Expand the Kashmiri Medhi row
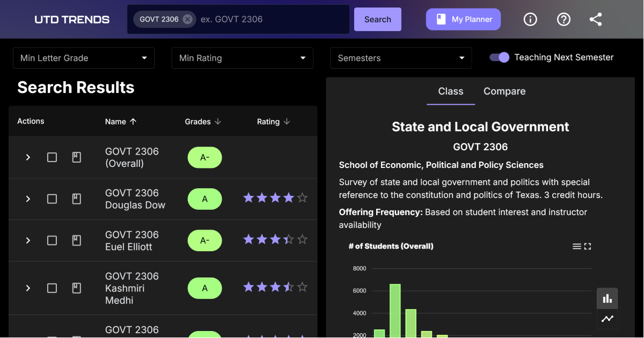Image resolution: width=644 pixels, height=338 pixels. tap(28, 288)
